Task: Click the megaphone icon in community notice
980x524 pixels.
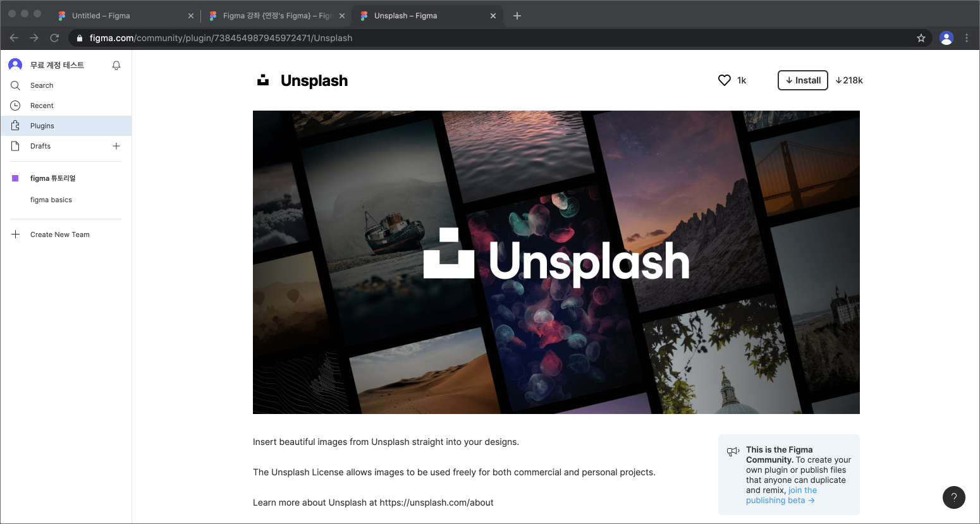Action: pos(733,451)
